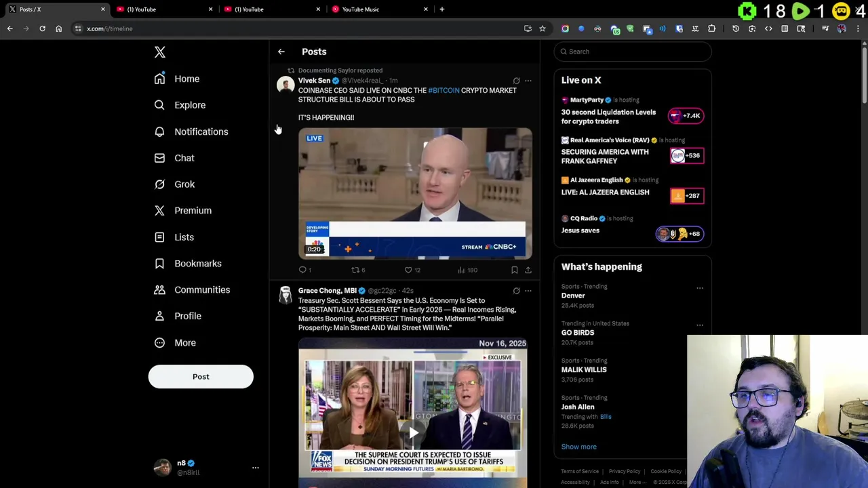Viewport: 868px width, 488px height.
Task: Click the Bills link under Josh Allen
Action: [x=606, y=417]
